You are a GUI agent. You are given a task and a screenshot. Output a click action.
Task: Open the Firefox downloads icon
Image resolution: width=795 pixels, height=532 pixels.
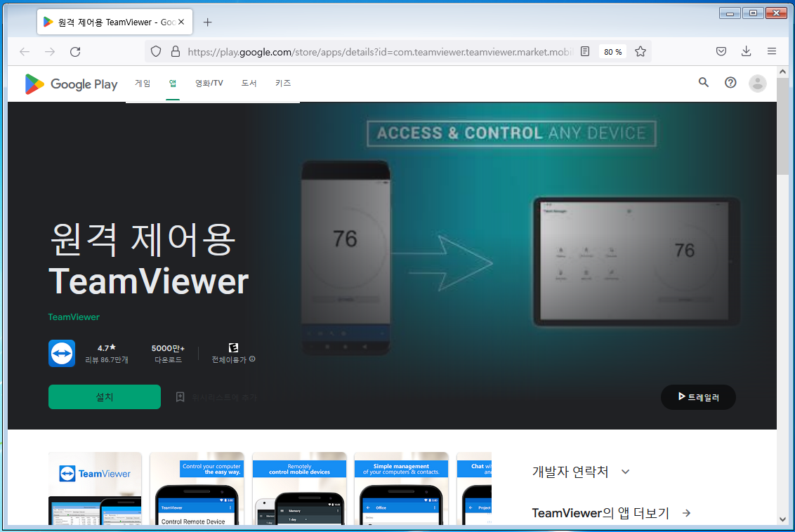pyautogui.click(x=746, y=51)
